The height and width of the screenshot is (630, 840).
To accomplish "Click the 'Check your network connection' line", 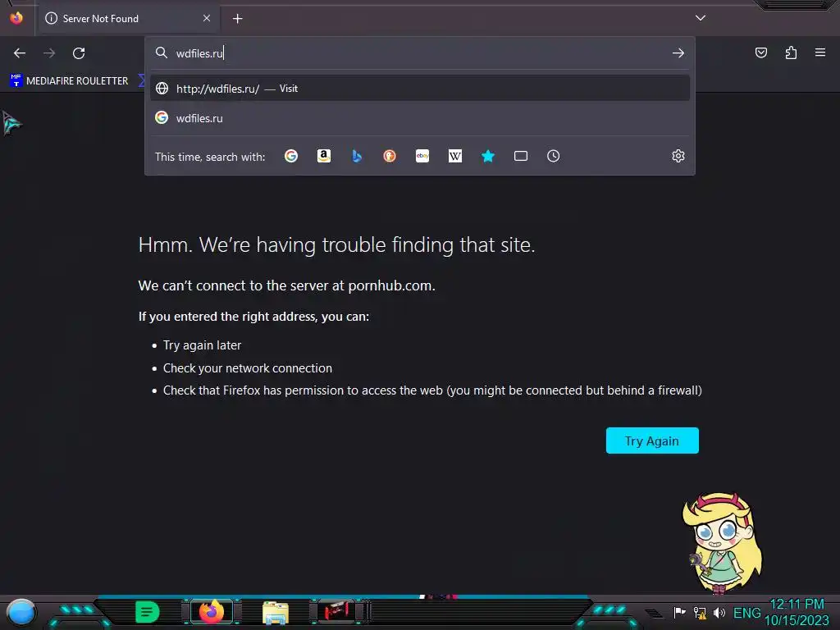I will click(248, 368).
